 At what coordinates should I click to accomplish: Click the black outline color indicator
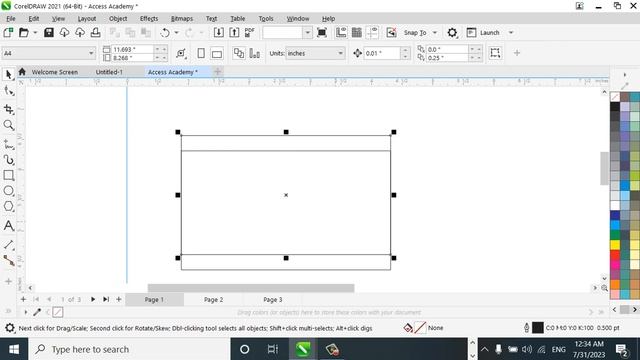point(538,328)
